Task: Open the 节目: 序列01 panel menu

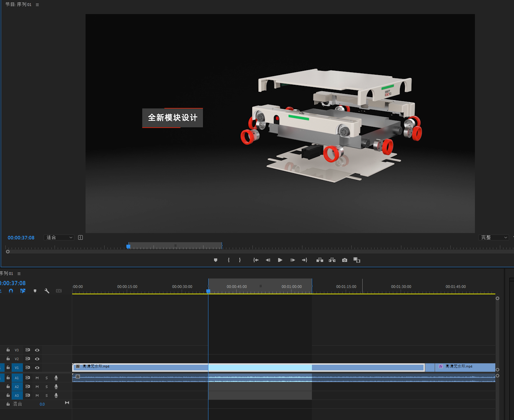Action: coord(37,5)
